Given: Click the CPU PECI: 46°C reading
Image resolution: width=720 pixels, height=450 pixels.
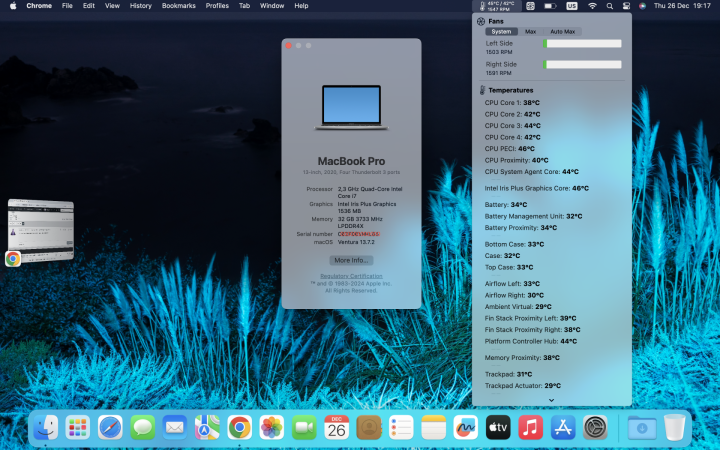Looking at the screenshot, I should [510, 149].
